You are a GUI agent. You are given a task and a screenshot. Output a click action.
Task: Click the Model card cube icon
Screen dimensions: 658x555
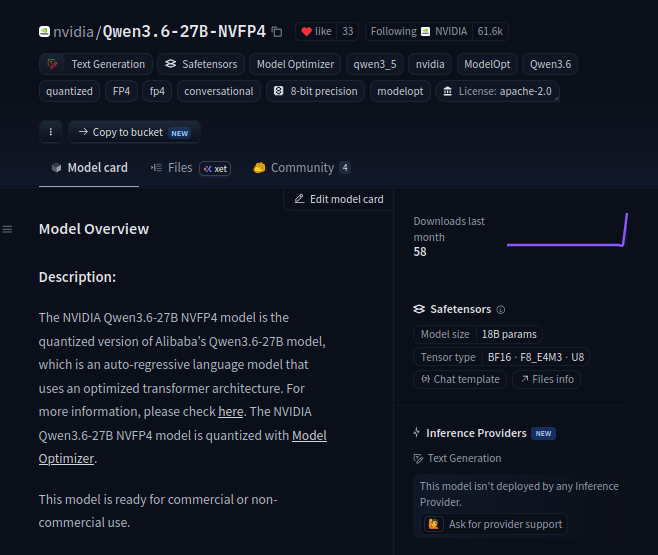point(56,168)
